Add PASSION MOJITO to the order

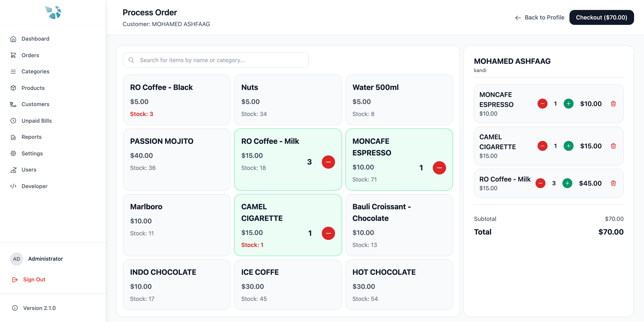[x=176, y=159]
